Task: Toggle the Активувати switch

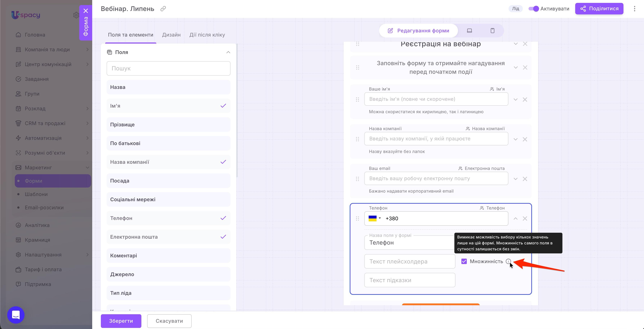Action: tap(533, 9)
